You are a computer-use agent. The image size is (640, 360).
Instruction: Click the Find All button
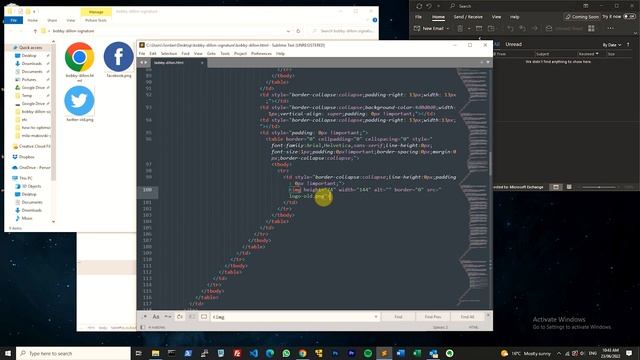[x=467, y=317]
